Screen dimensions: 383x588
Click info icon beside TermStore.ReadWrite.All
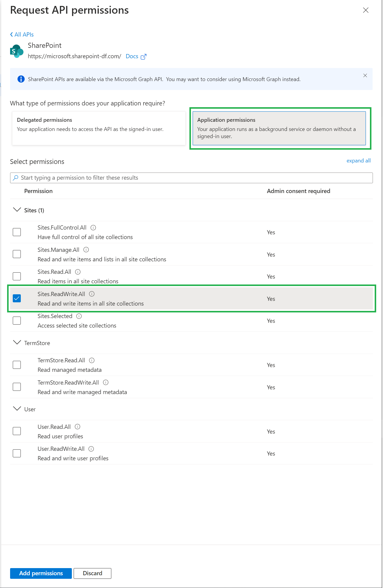click(106, 382)
